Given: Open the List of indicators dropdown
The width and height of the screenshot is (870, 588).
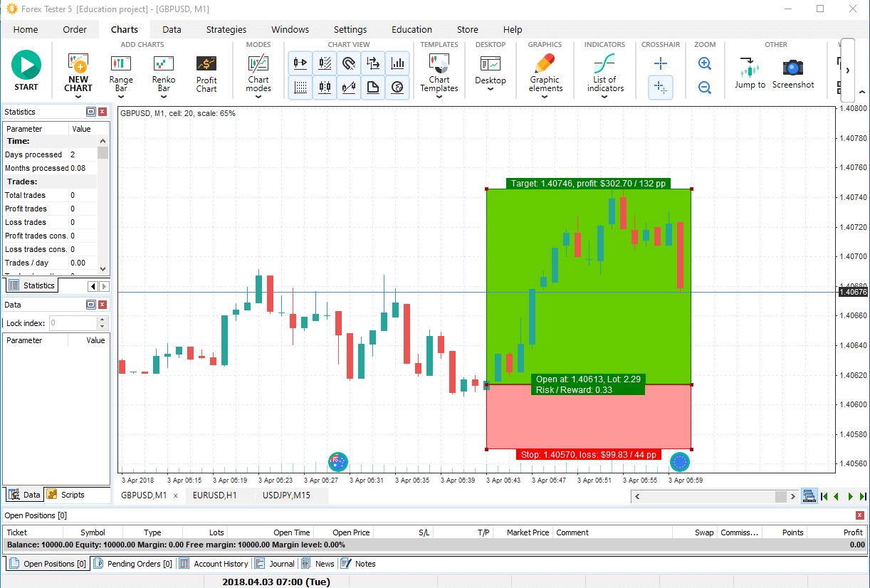Looking at the screenshot, I should pos(604,97).
